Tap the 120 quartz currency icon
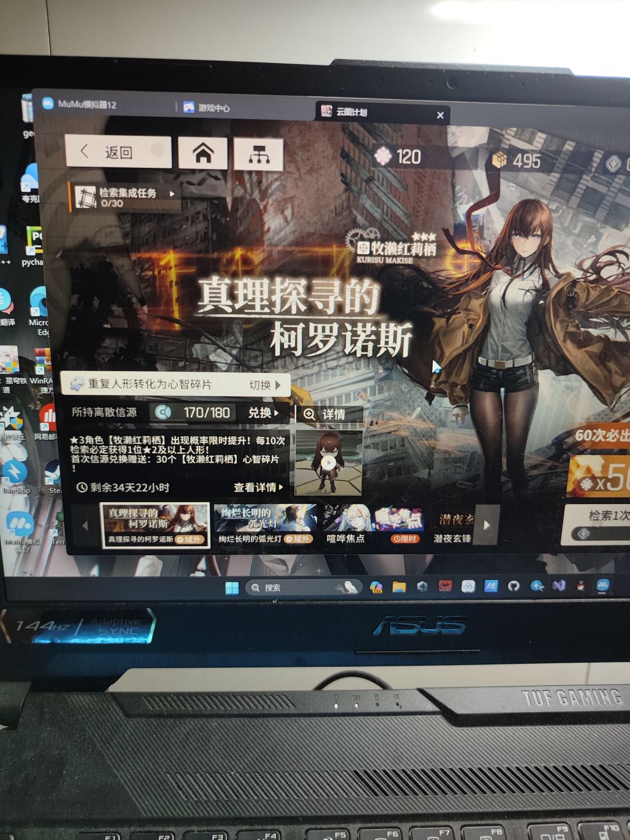630x840 pixels. [383, 156]
